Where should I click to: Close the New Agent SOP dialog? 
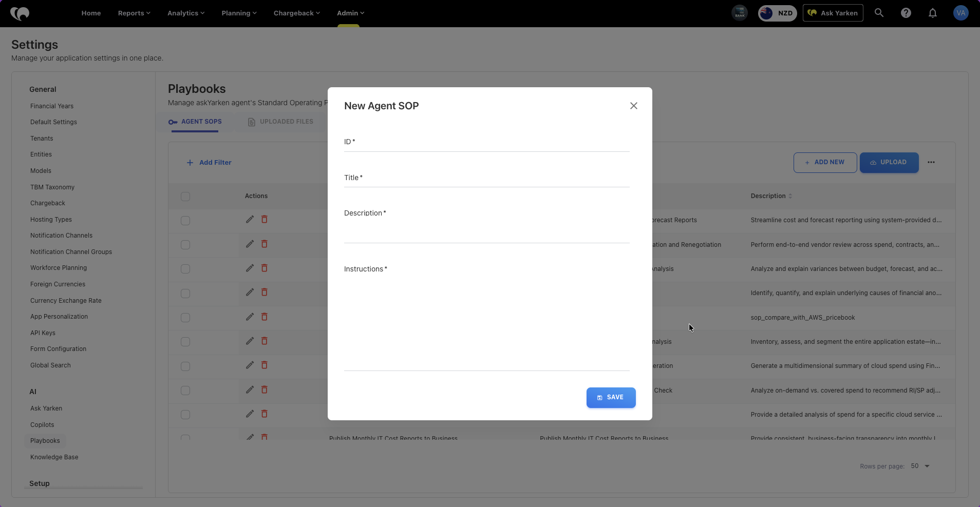[633, 106]
